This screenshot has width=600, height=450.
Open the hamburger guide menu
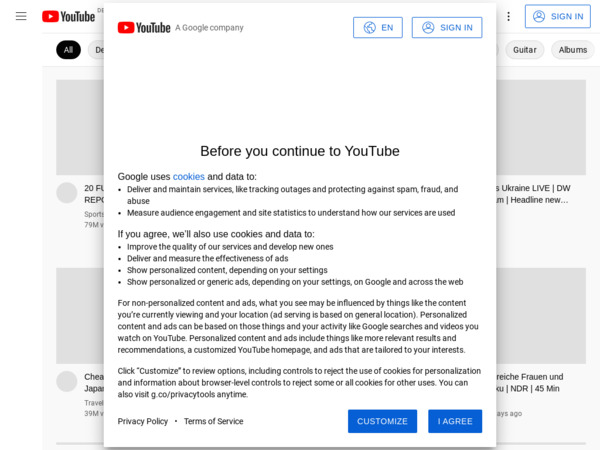click(x=21, y=16)
